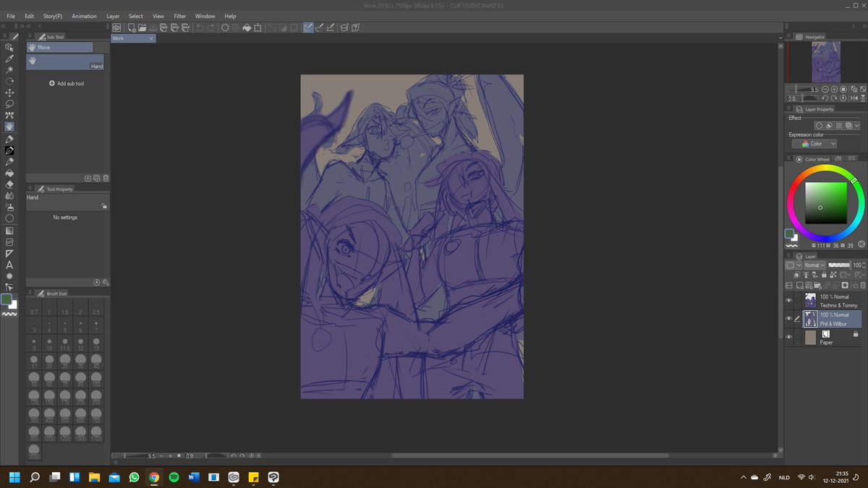Click the Fill bucket tool
The height and width of the screenshot is (488, 868).
(x=9, y=174)
